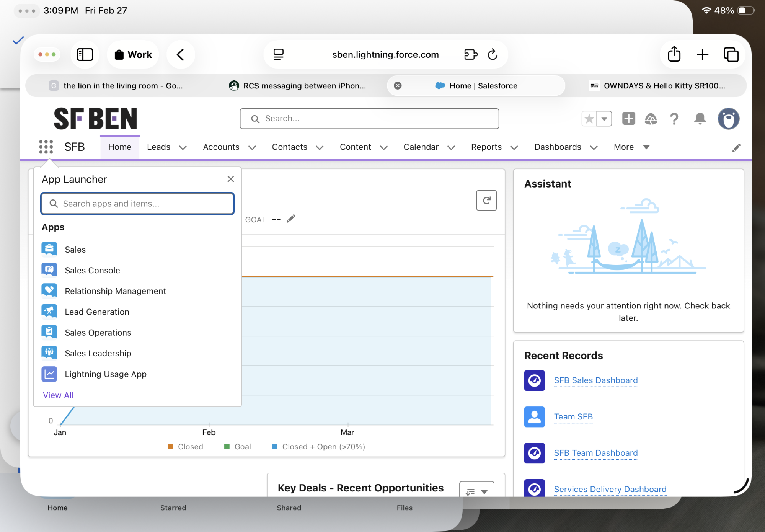This screenshot has width=765, height=532.
Task: Click the Sales Console app icon
Action: tap(49, 270)
